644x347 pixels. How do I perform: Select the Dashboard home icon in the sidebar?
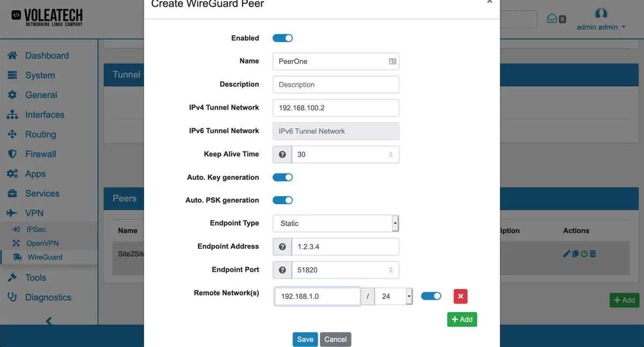point(12,55)
